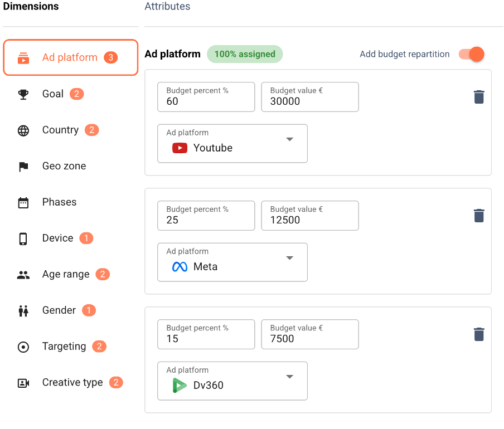
Task: Click trash icon for Meta row
Action: tap(478, 216)
